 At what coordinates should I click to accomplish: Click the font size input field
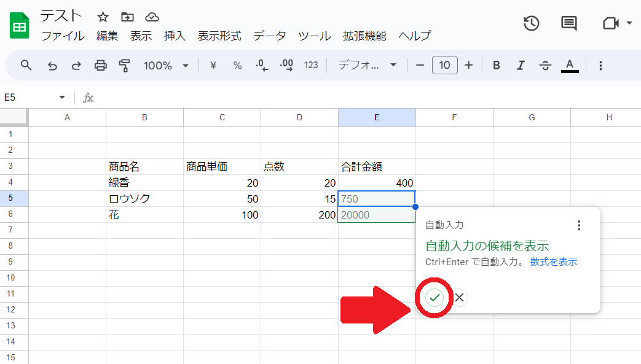click(x=444, y=65)
